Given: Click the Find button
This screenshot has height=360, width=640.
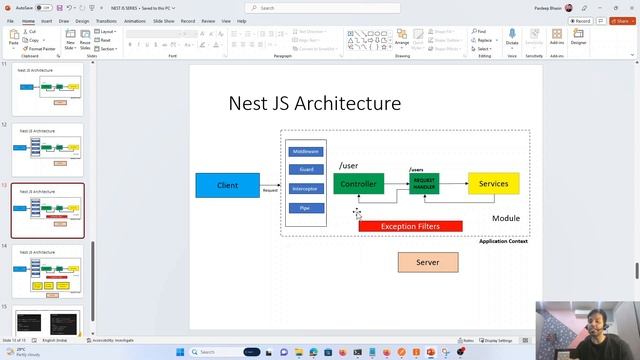Looking at the screenshot, I should tap(479, 31).
